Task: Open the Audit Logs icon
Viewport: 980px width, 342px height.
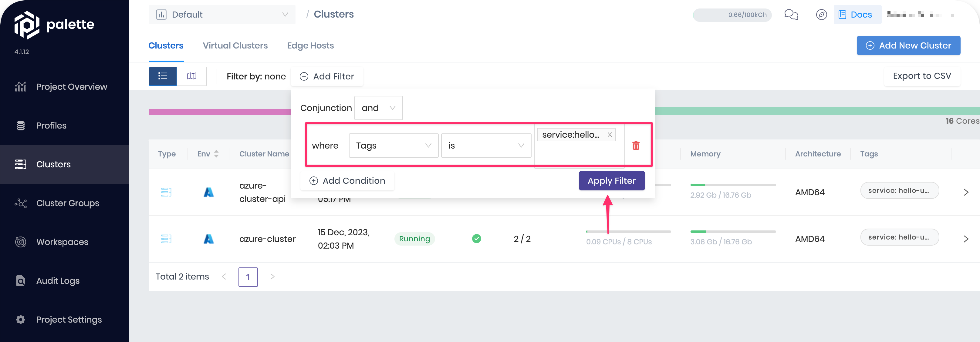Action: coord(21,281)
